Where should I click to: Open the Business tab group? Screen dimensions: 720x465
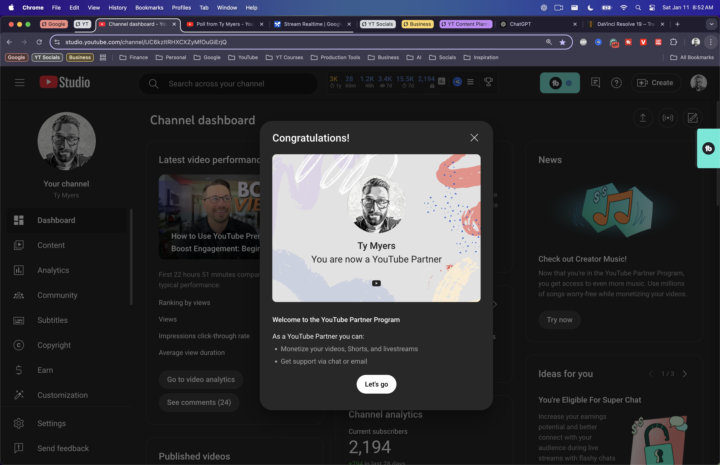tap(417, 24)
